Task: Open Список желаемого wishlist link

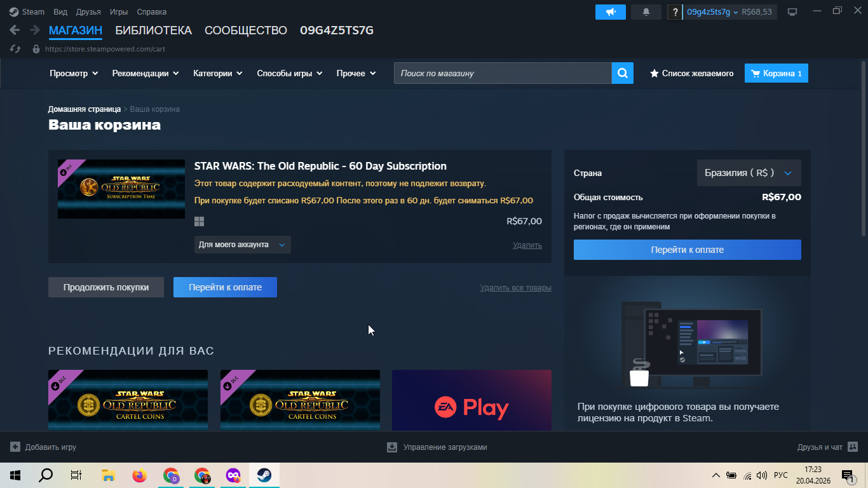Action: point(691,74)
